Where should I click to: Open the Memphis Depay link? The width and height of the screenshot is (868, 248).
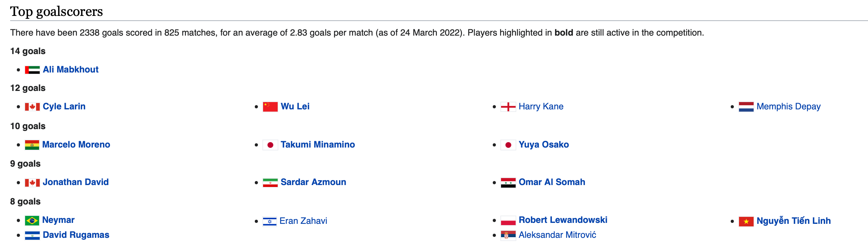788,106
